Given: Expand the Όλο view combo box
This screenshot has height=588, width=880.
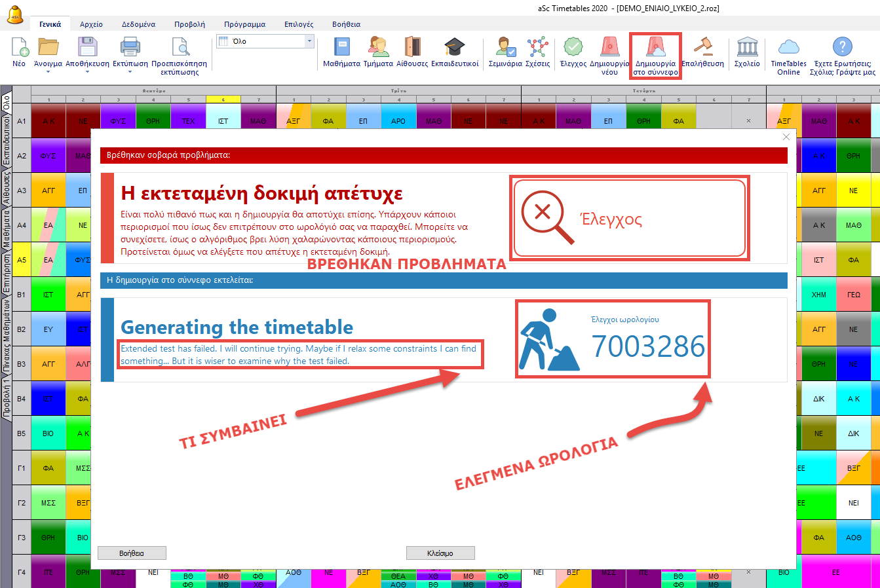Looking at the screenshot, I should click(309, 41).
